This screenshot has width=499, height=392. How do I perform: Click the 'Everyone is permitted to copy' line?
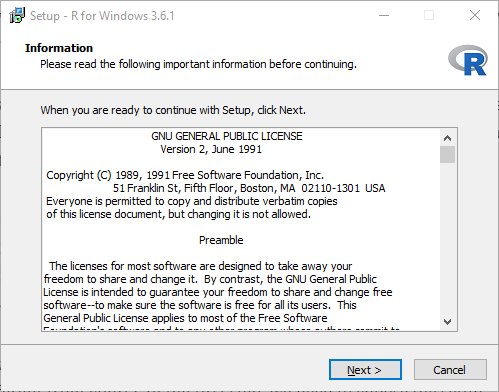click(x=192, y=201)
